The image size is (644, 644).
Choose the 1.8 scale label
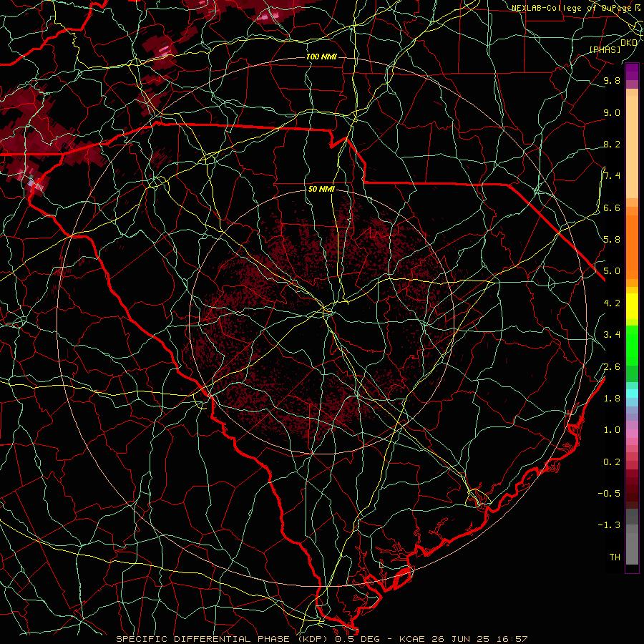(x=612, y=399)
